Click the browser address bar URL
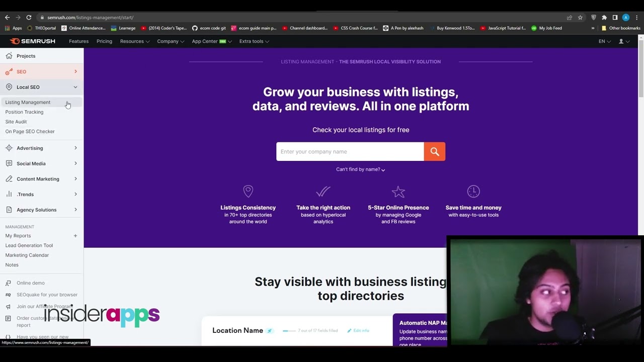The image size is (644, 362). click(90, 18)
